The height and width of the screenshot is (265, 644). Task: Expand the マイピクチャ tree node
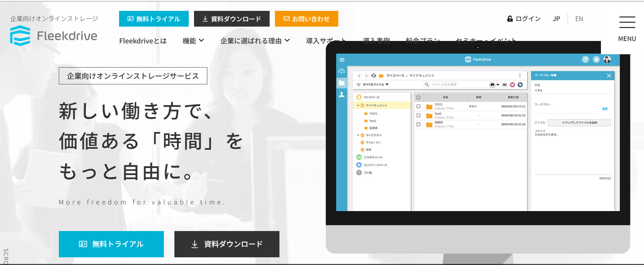[358, 135]
